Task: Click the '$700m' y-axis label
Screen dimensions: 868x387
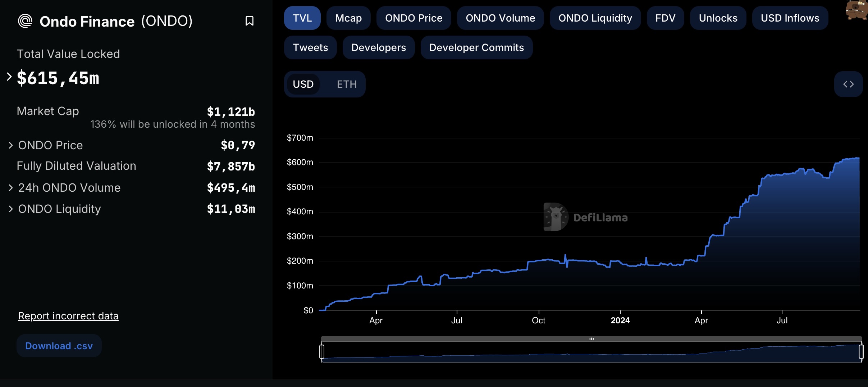Action: click(300, 138)
